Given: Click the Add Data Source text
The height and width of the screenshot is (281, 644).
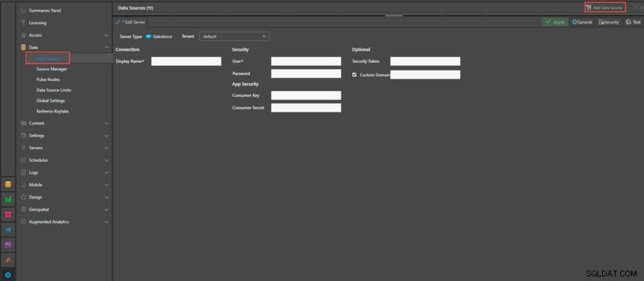Looking at the screenshot, I should point(607,7).
